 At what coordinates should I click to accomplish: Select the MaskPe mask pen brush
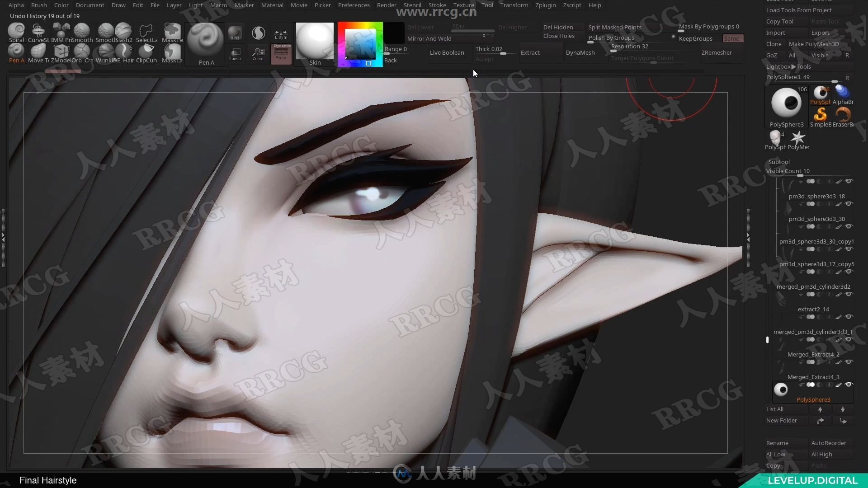tap(172, 33)
